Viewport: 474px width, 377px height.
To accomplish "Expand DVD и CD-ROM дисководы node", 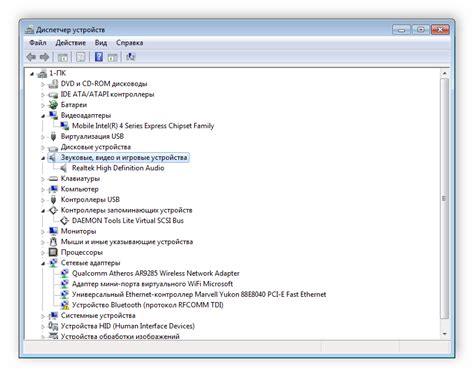I will (43, 84).
